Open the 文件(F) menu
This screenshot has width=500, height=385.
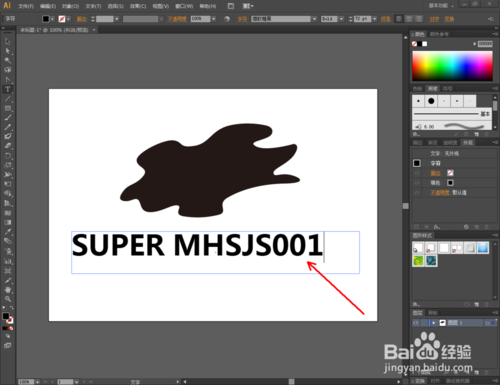tap(26, 6)
